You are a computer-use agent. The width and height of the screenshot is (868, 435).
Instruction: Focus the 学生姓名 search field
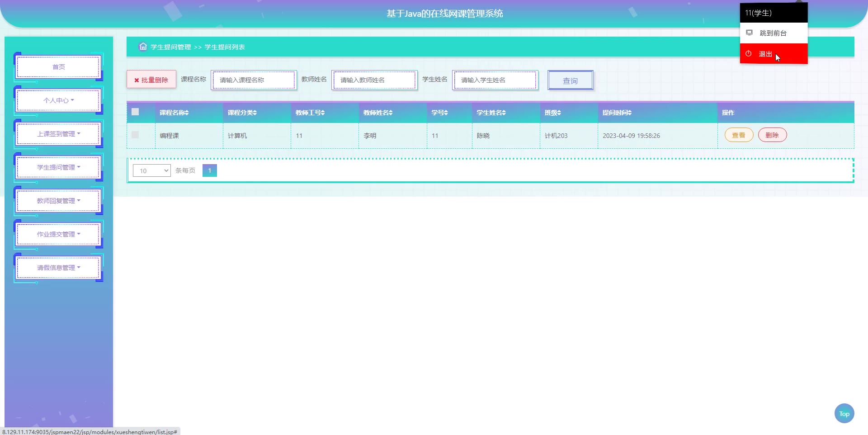pyautogui.click(x=495, y=80)
